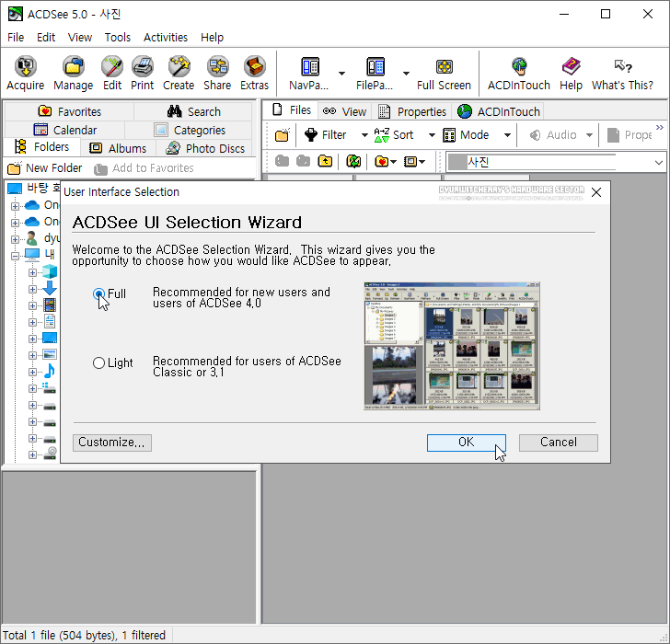
Task: Open the Edit menu
Action: pyautogui.click(x=46, y=38)
